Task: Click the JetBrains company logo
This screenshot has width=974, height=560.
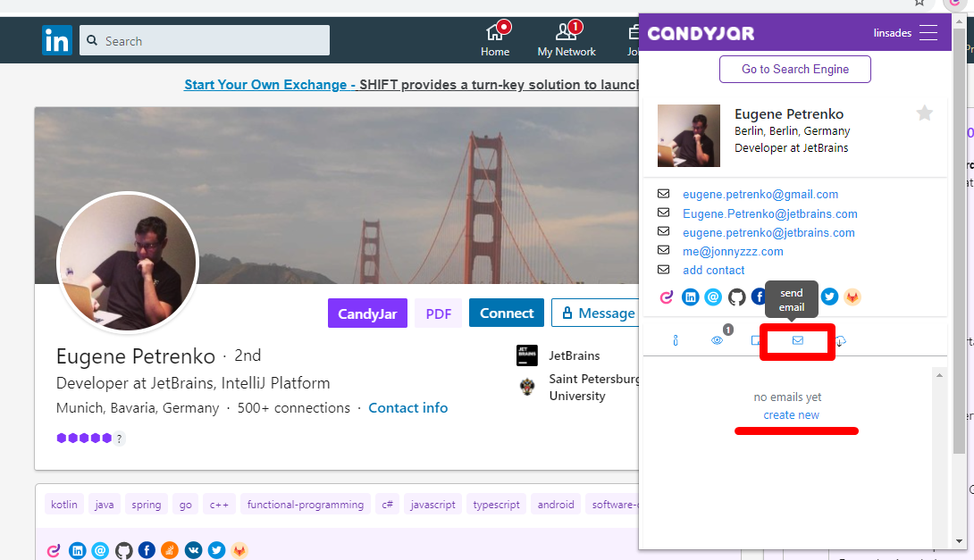Action: 526,355
